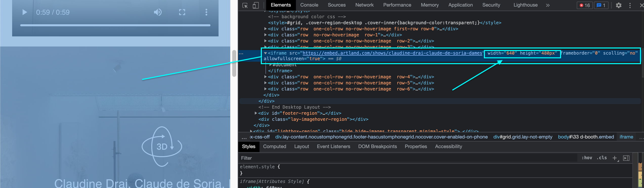Click the selected-node actions ellipsis
This screenshot has width=644, height=188.
click(x=241, y=54)
